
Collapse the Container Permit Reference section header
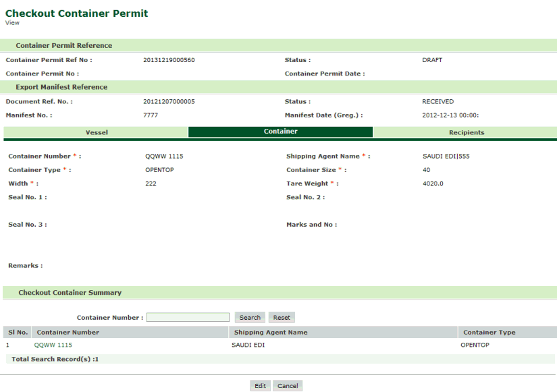pyautogui.click(x=64, y=45)
